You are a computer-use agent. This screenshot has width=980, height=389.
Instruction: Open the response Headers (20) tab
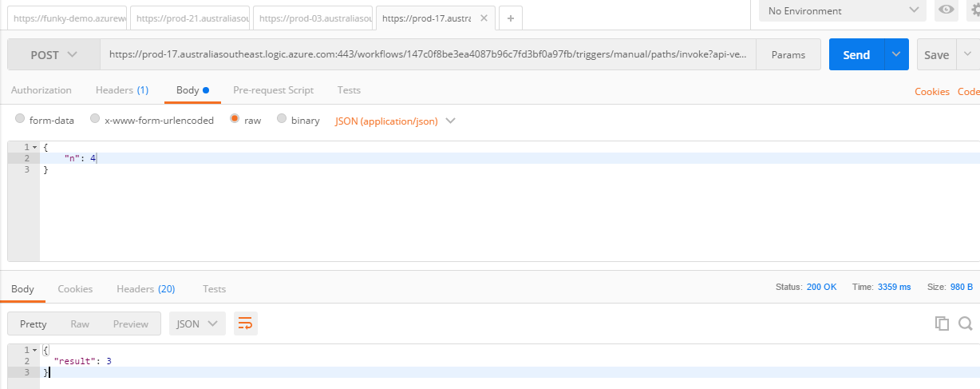pyautogui.click(x=145, y=288)
